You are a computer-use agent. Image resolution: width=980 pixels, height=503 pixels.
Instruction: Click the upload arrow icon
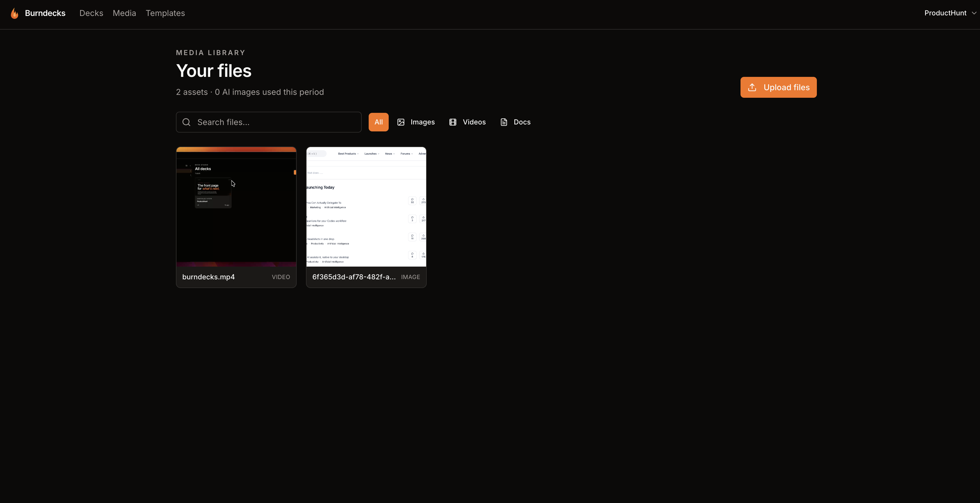click(x=752, y=87)
